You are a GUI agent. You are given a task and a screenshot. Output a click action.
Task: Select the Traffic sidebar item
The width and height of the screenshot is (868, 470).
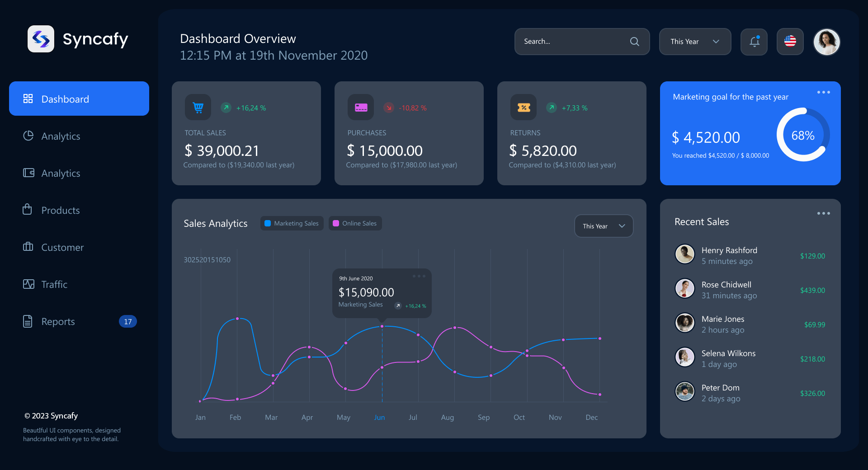(x=54, y=284)
